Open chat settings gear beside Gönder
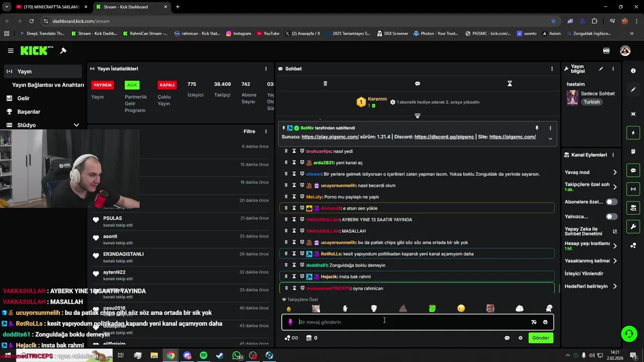The image size is (644, 362). 520,338
